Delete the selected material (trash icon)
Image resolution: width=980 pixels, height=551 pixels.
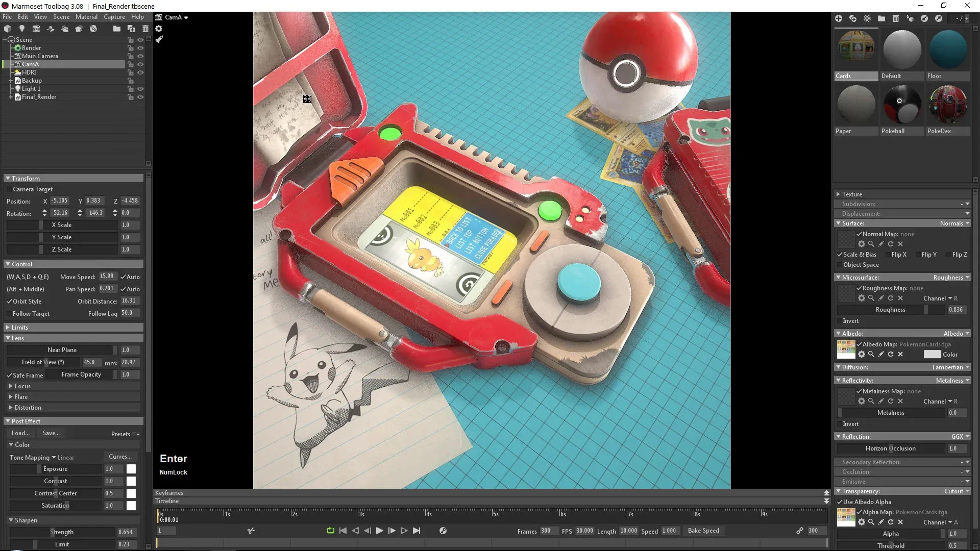point(896,18)
